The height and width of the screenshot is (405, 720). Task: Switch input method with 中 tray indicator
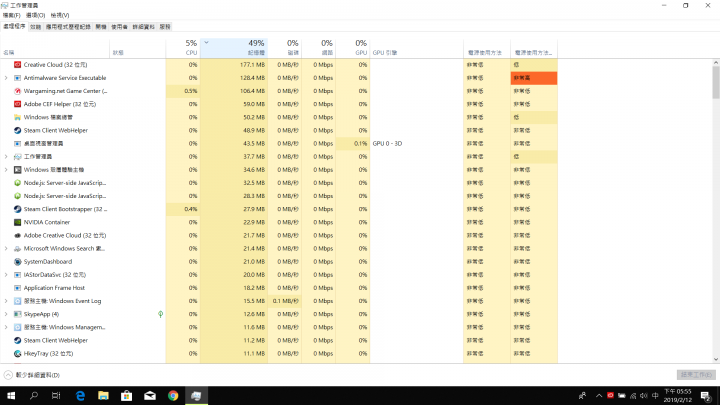[x=655, y=395]
